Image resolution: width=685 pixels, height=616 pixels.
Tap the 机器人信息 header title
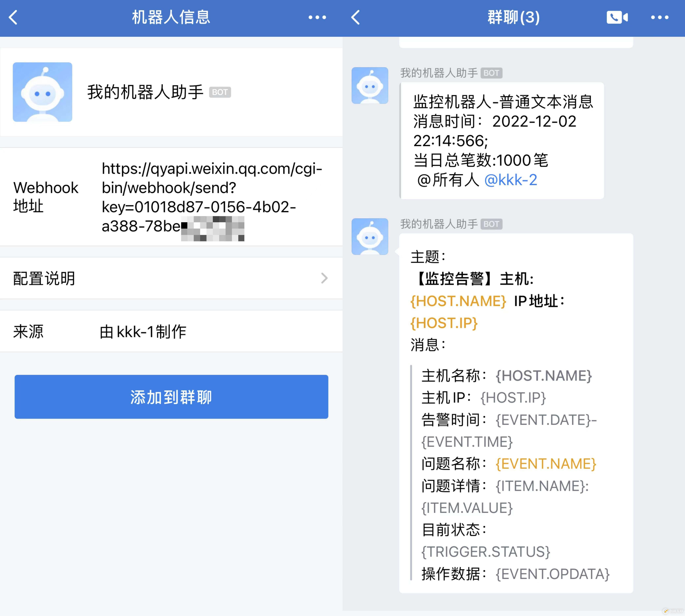(x=171, y=17)
